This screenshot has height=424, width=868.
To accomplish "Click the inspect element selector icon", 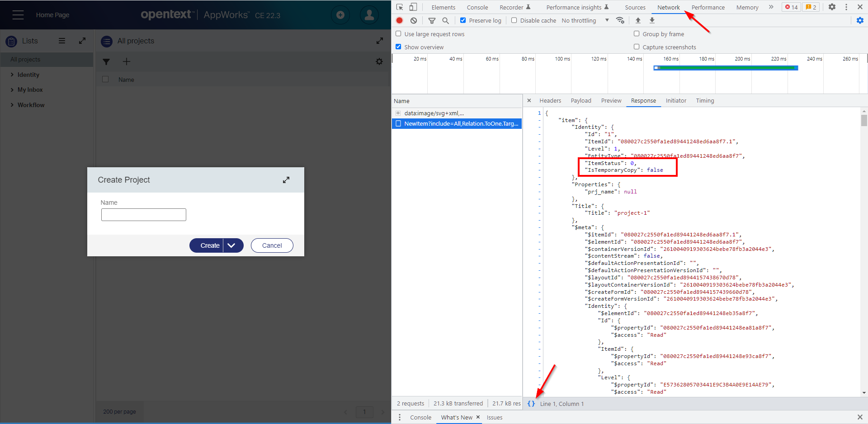I will [x=400, y=7].
